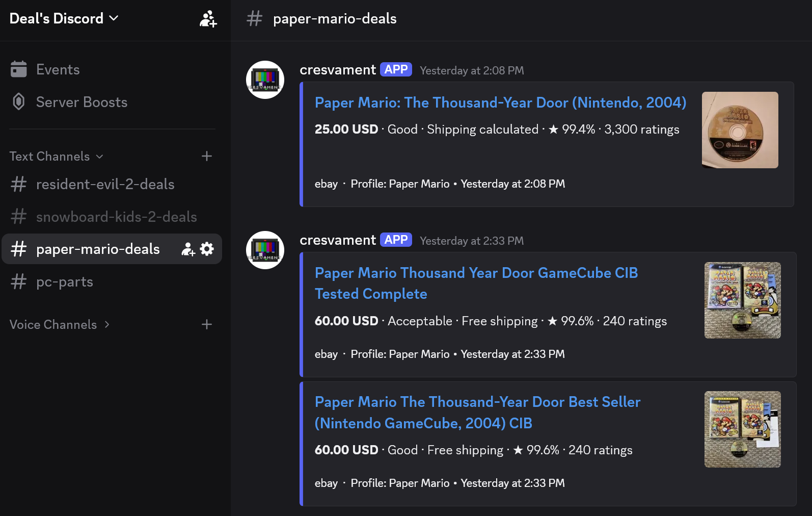Open edit channel gear on paper-mario-deals

point(207,249)
